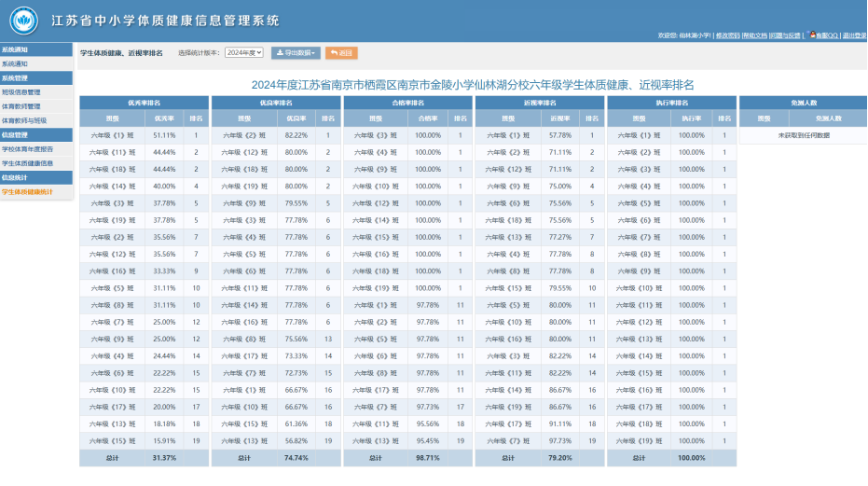
Task: Click the 51.11% excellence rate cell
Action: (x=164, y=135)
